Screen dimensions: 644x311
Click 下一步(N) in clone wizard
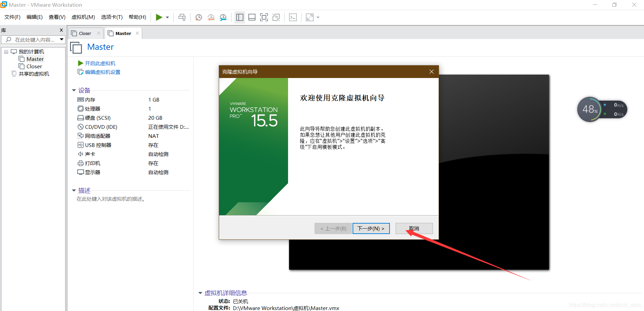pos(371,228)
